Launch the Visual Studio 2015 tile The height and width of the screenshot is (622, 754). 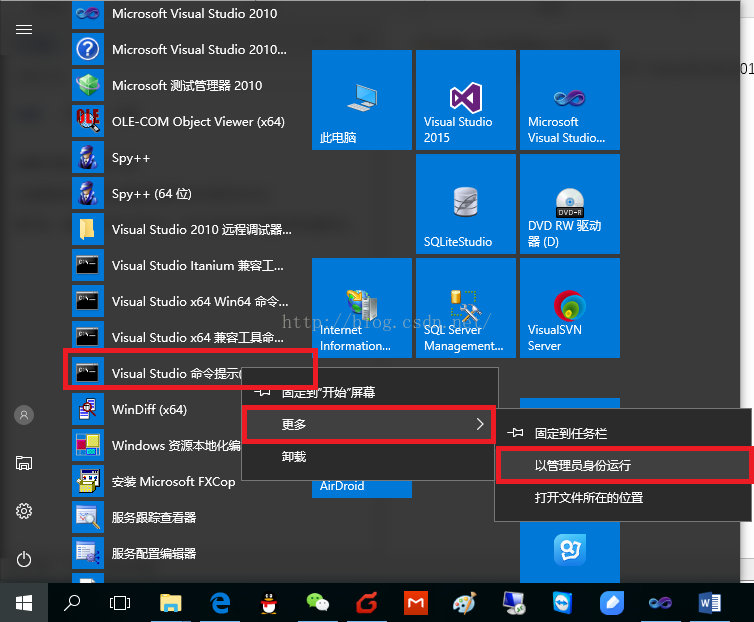[x=465, y=100]
